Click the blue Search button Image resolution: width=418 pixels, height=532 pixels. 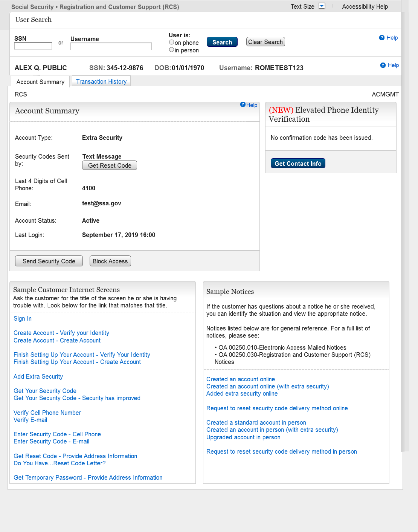point(222,42)
